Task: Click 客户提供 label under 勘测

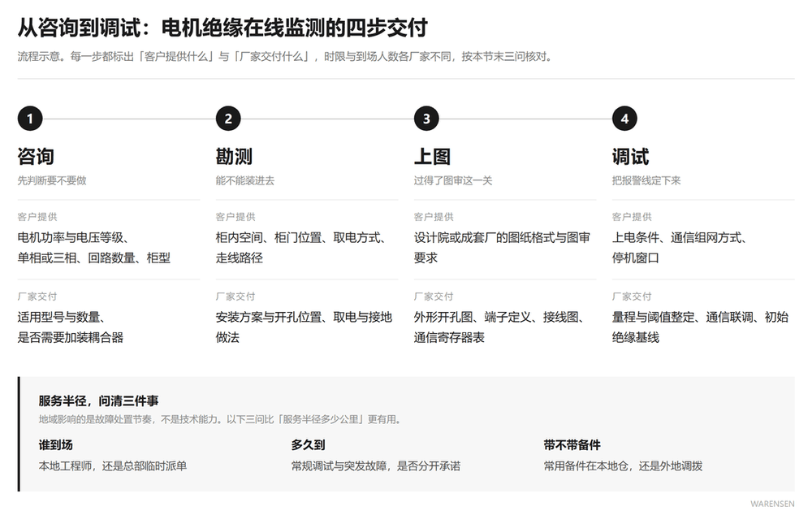Action: pyautogui.click(x=235, y=217)
